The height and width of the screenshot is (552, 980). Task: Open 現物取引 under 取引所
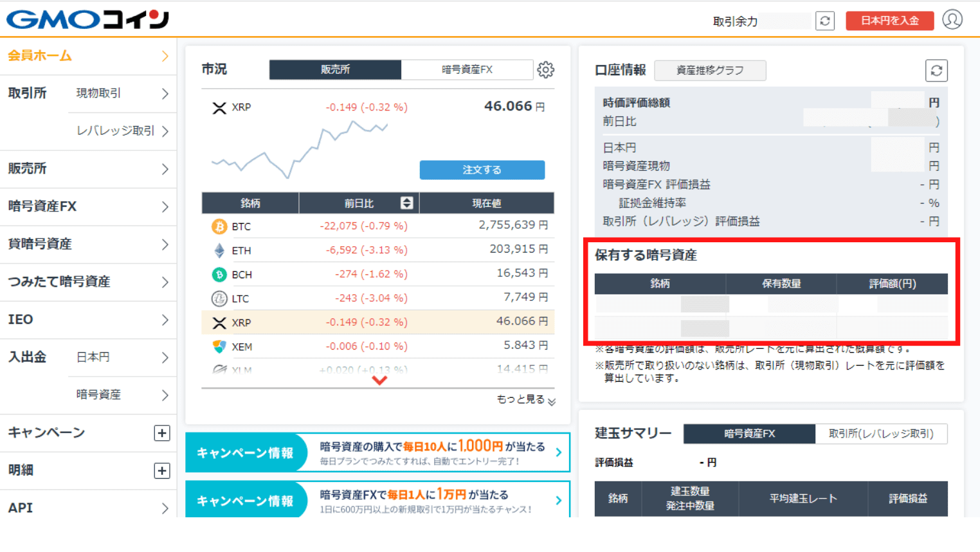[122, 94]
